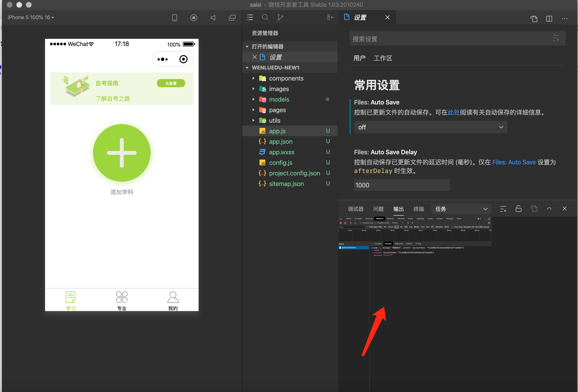This screenshot has height=392, width=578.
Task: Toggle the phone device simulator icon
Action: [175, 18]
